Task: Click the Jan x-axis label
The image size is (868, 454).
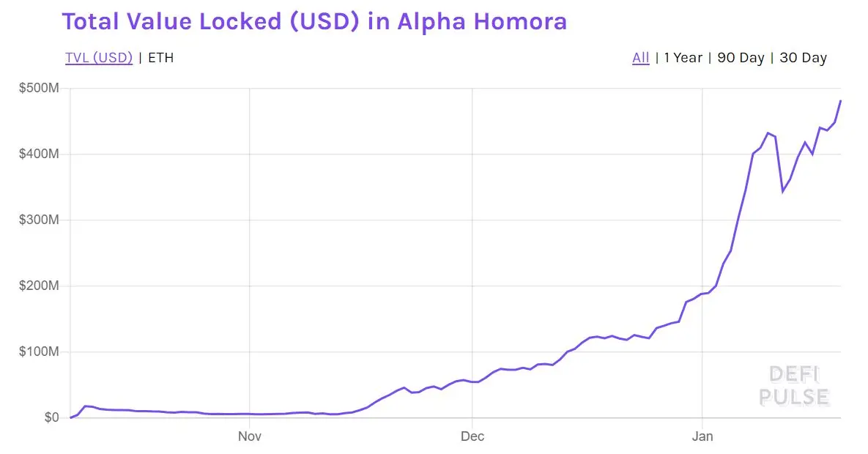Action: (702, 436)
